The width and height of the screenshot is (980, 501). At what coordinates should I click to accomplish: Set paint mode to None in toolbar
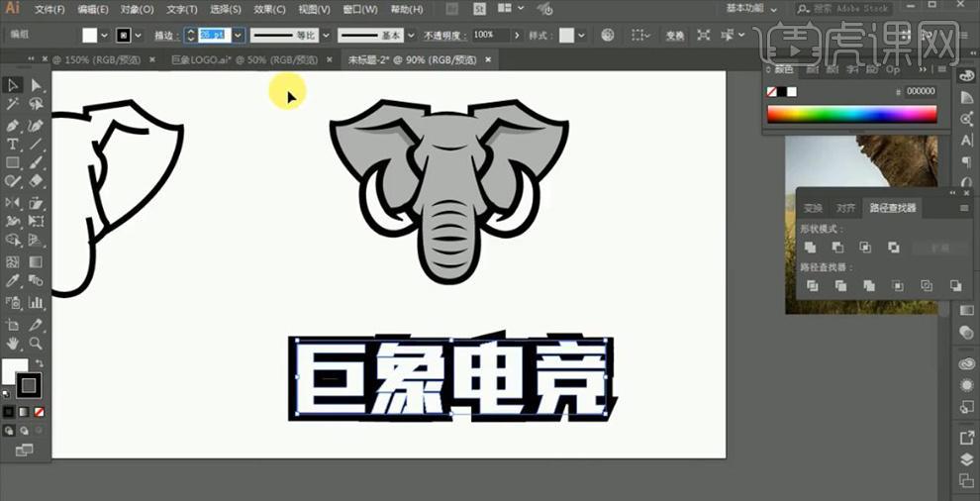[39, 412]
